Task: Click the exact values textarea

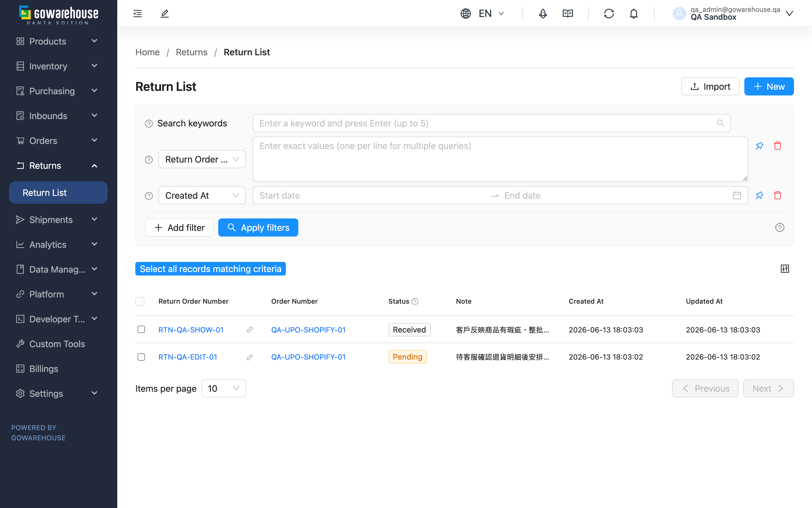Action: [500, 159]
